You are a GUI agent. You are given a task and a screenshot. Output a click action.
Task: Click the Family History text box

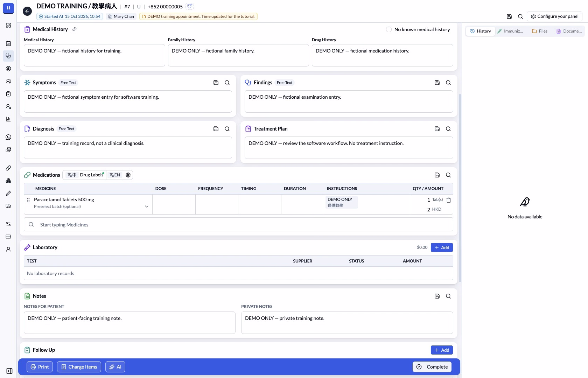click(238, 55)
